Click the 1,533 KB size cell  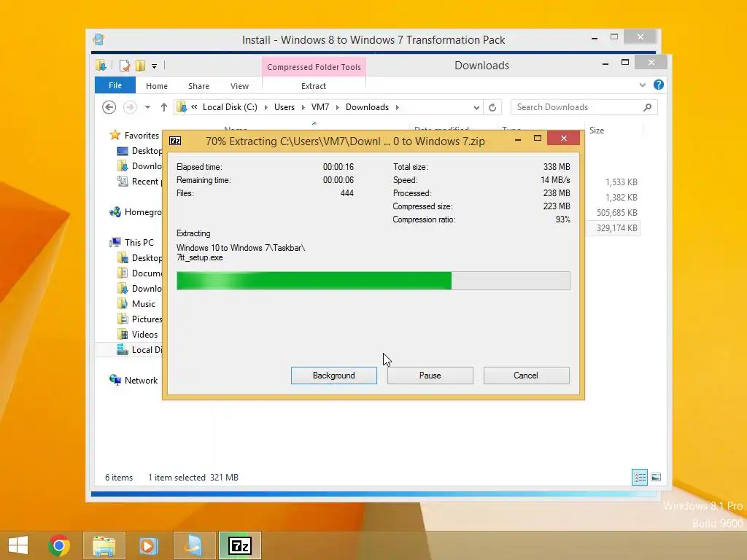coord(622,182)
